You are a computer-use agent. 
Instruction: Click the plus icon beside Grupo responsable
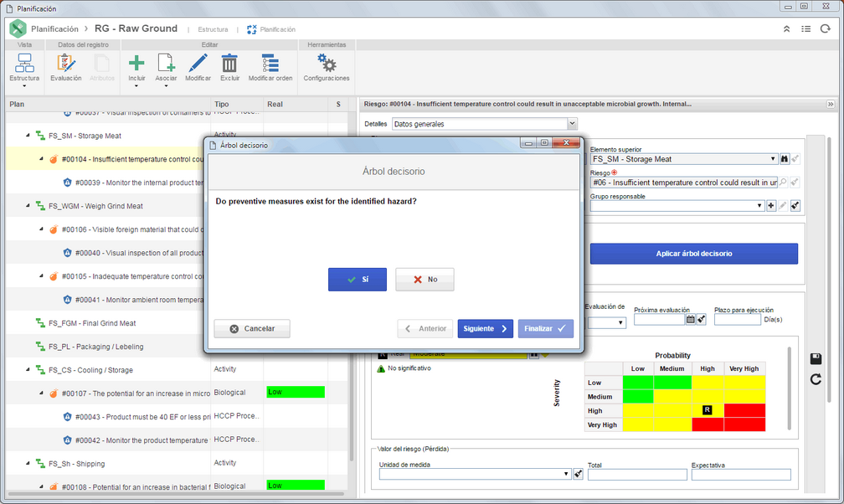point(771,206)
